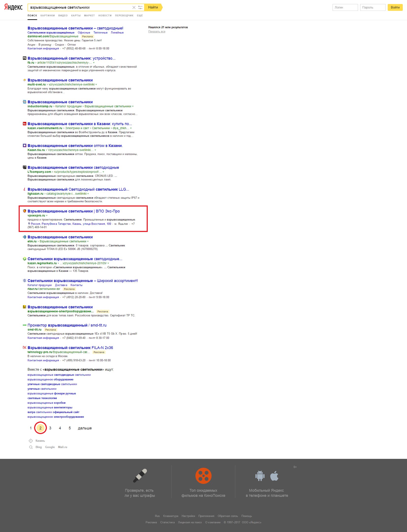Open the Доставка sitelink of rizur.ru ad
This screenshot has width=407, height=532.
(61, 285)
